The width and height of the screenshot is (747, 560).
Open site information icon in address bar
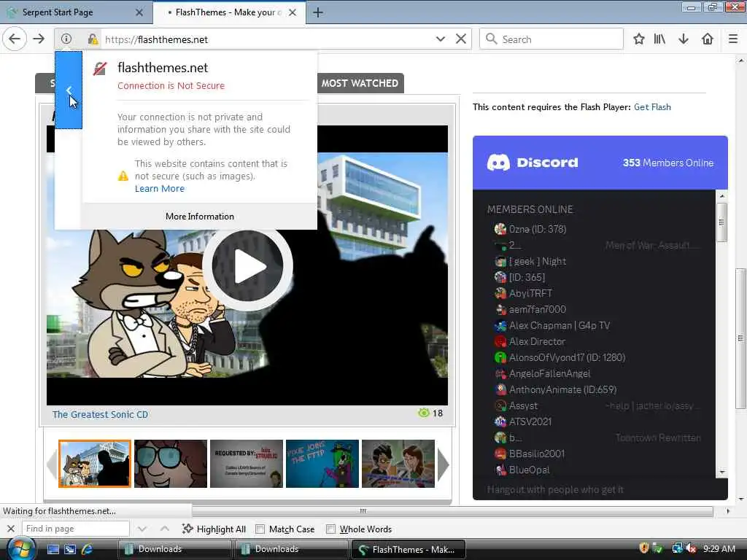(66, 39)
